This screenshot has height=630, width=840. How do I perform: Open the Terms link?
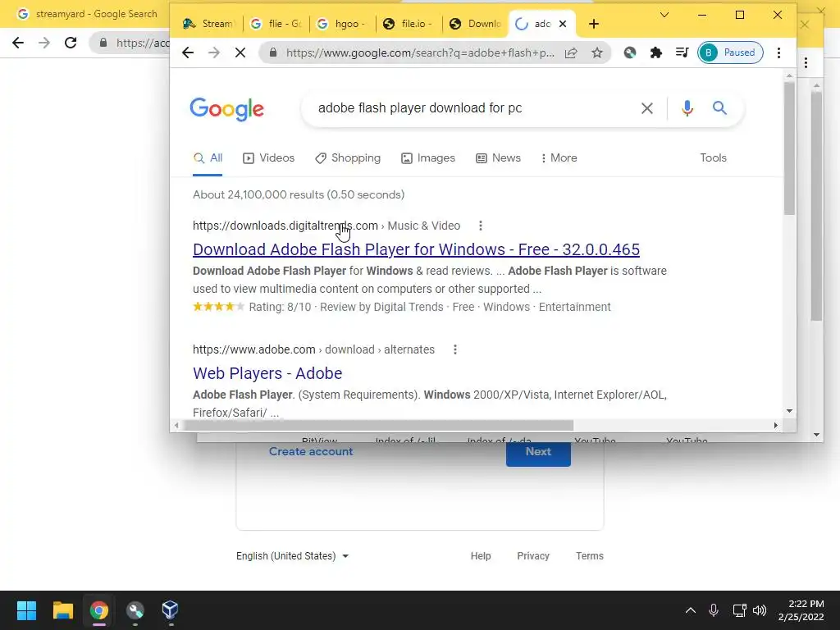click(x=589, y=556)
